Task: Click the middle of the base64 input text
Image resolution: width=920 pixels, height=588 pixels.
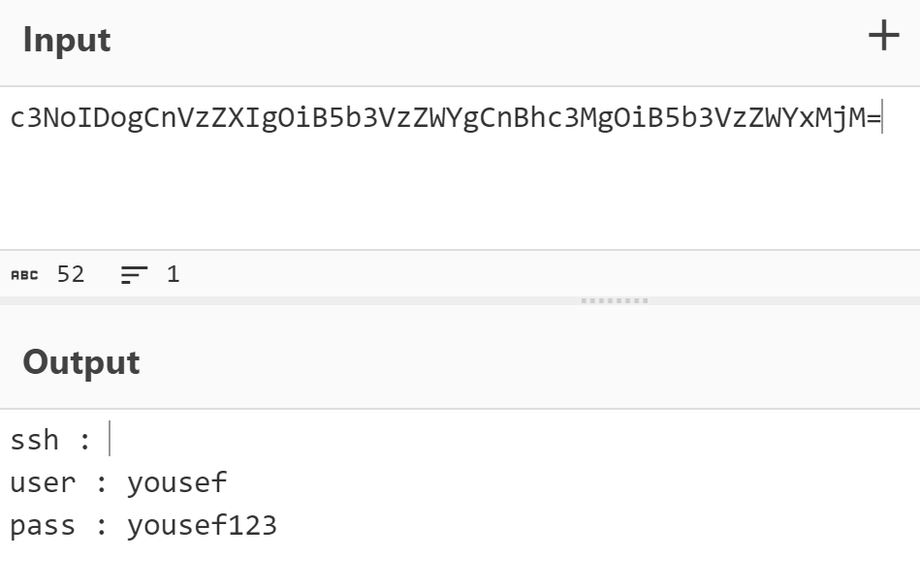Action: pyautogui.click(x=446, y=118)
